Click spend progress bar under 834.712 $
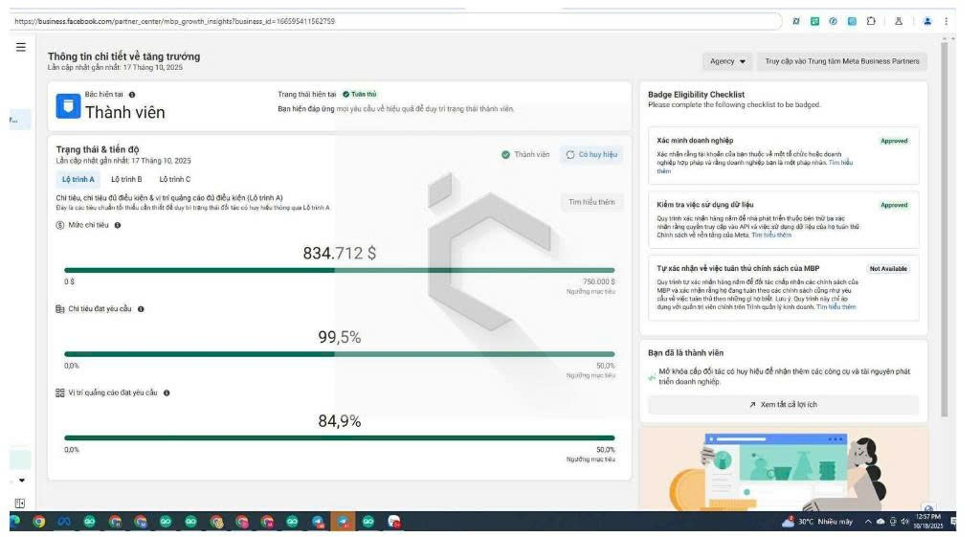The width and height of the screenshot is (980, 537). pos(340,270)
